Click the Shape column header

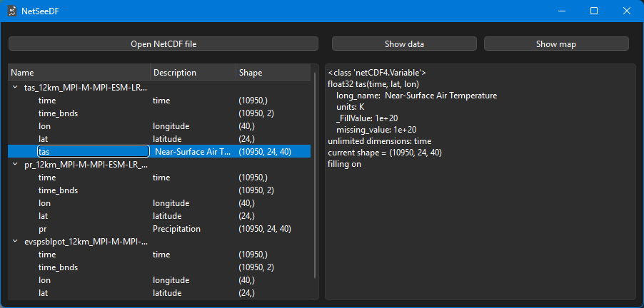pos(271,73)
